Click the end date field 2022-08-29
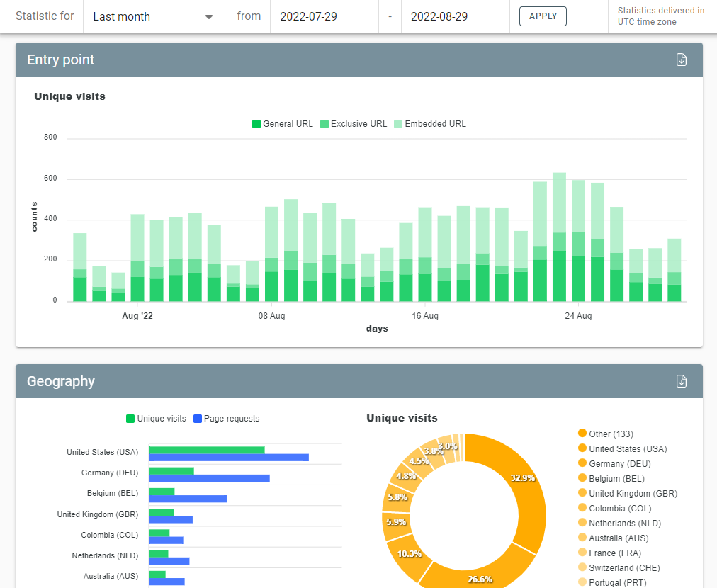717x588 pixels. click(455, 16)
